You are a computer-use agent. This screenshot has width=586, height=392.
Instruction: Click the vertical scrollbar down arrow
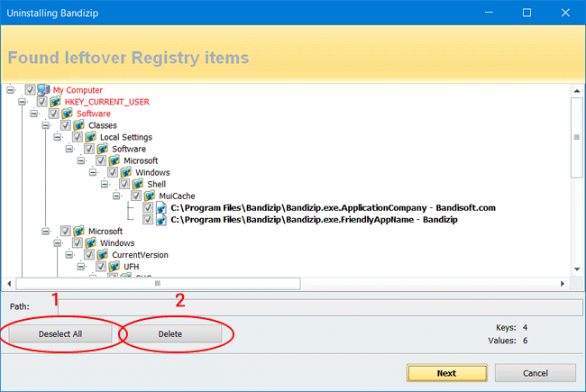coord(577,270)
